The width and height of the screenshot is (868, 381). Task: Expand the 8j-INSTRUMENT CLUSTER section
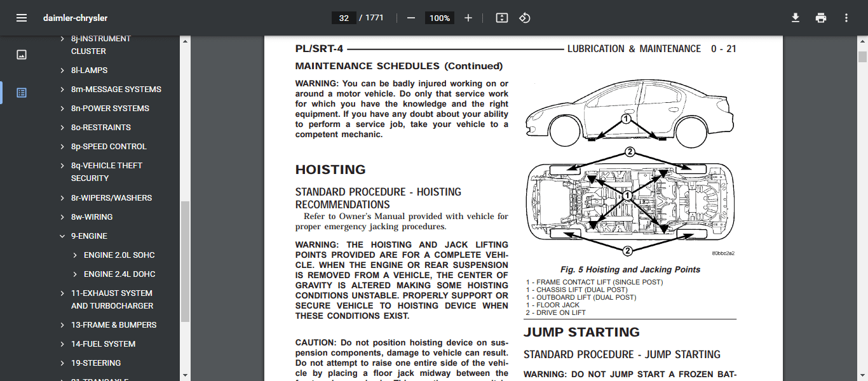click(62, 39)
